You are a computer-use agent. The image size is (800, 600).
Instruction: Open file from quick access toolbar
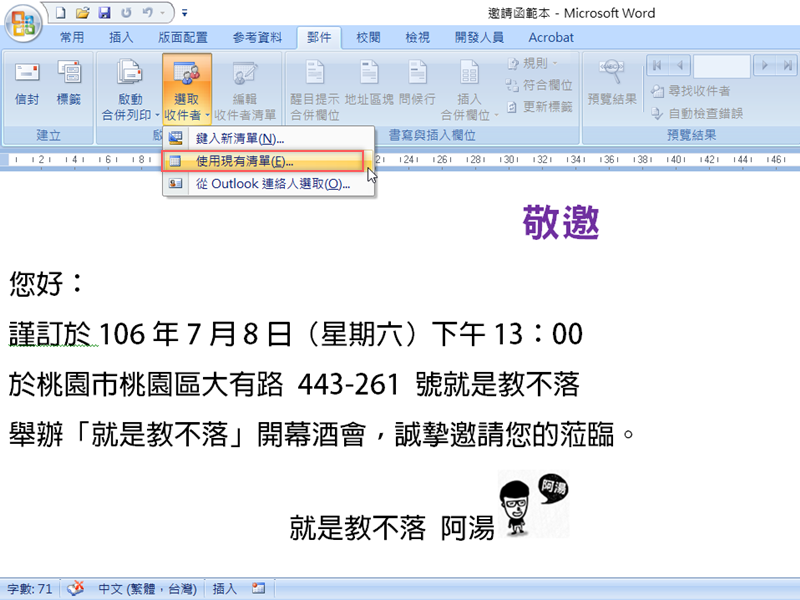click(x=83, y=13)
